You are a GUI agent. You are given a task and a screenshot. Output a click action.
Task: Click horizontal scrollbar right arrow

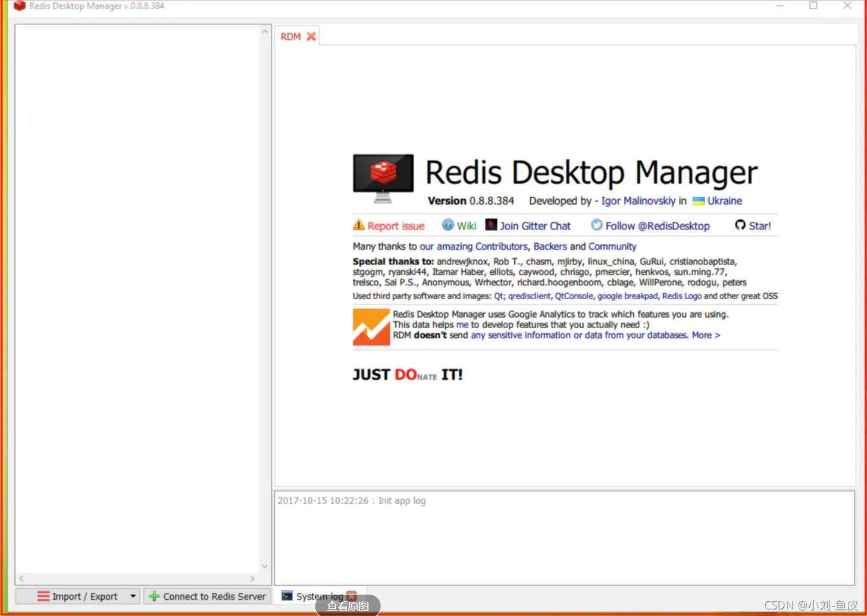click(x=253, y=579)
